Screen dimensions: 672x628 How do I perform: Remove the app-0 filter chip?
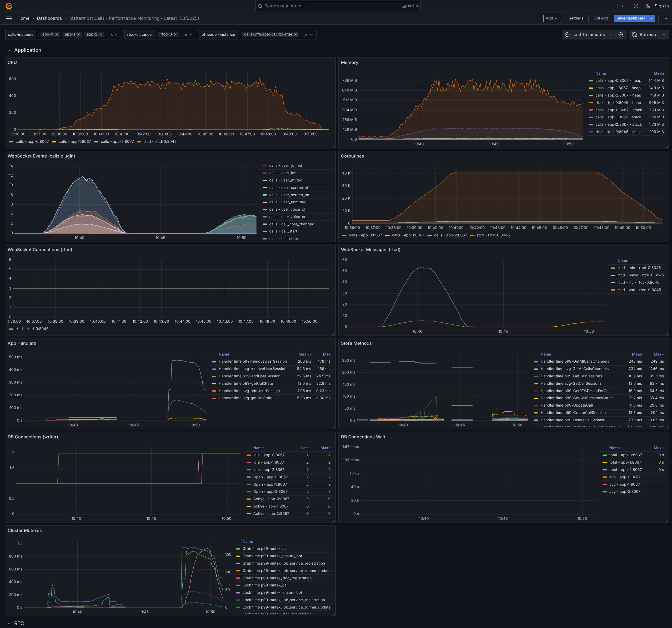pos(57,34)
